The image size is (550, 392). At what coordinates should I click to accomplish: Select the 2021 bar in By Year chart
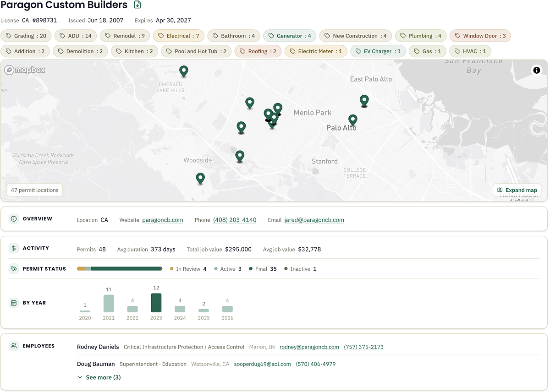[x=109, y=304]
